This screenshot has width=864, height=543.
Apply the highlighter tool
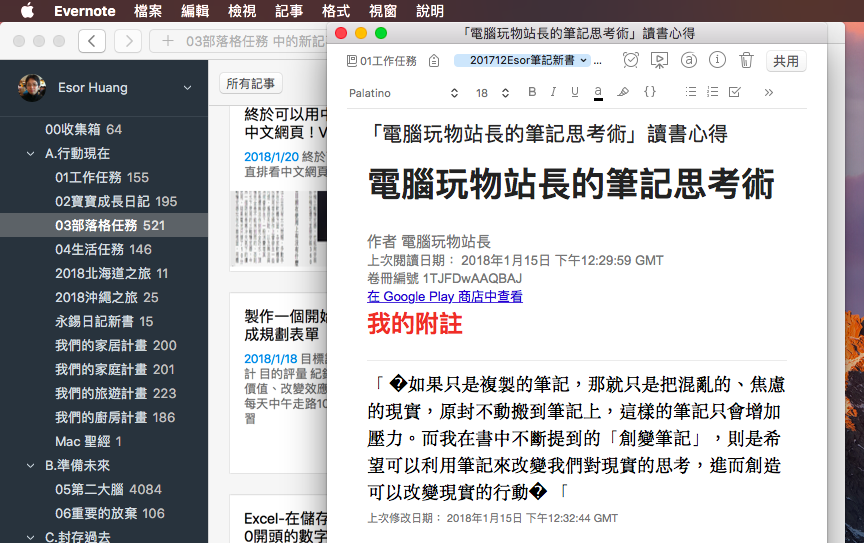(623, 92)
